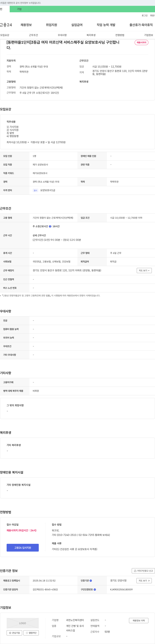The height and width of the screenshot is (644, 155).
Task: Click 기타 (010-7240-2510 / 02-504-7293) contact line
Action: (81, 535)
